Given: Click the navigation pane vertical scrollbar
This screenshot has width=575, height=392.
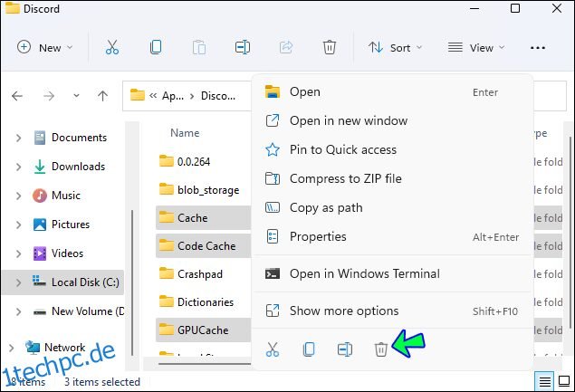Looking at the screenshot, I should 132,282.
